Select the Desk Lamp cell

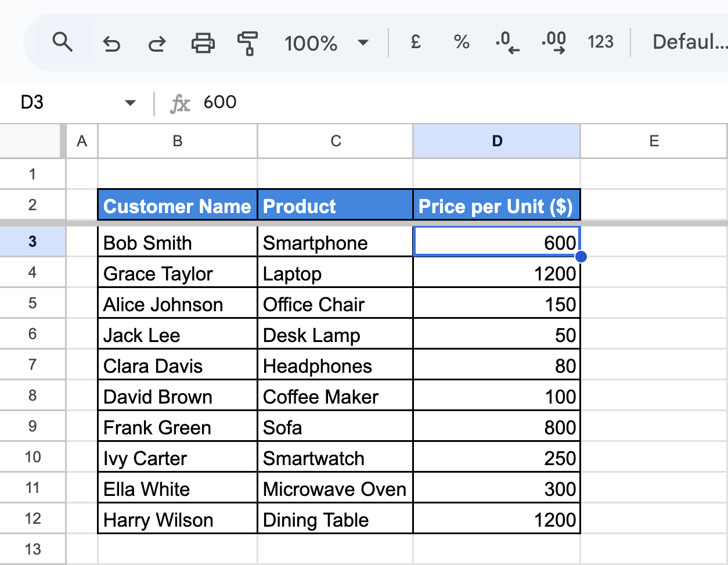tap(336, 334)
